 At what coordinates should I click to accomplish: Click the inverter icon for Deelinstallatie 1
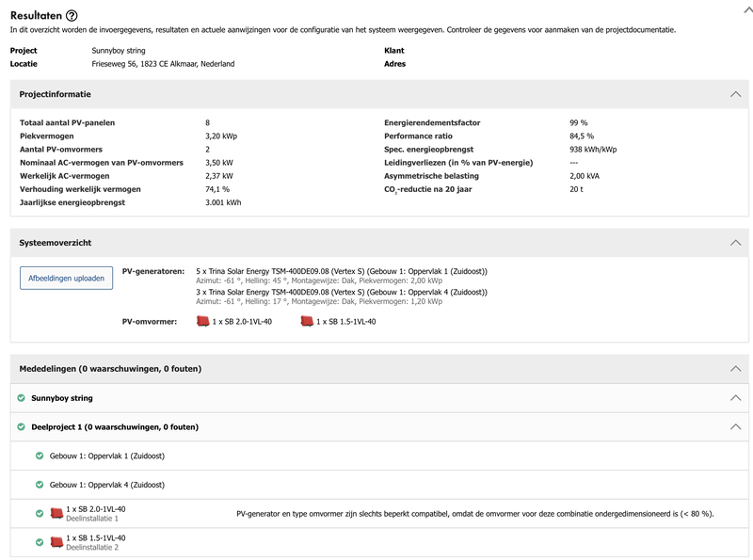click(56, 512)
